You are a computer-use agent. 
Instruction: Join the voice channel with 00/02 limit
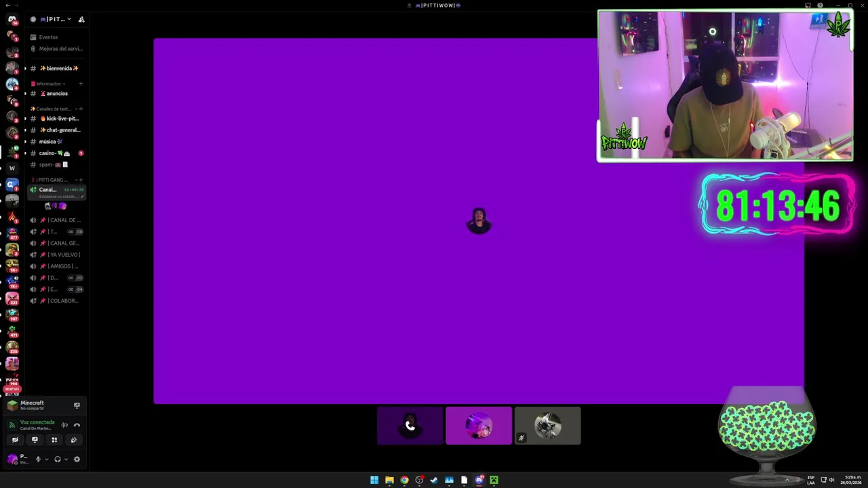pyautogui.click(x=57, y=278)
